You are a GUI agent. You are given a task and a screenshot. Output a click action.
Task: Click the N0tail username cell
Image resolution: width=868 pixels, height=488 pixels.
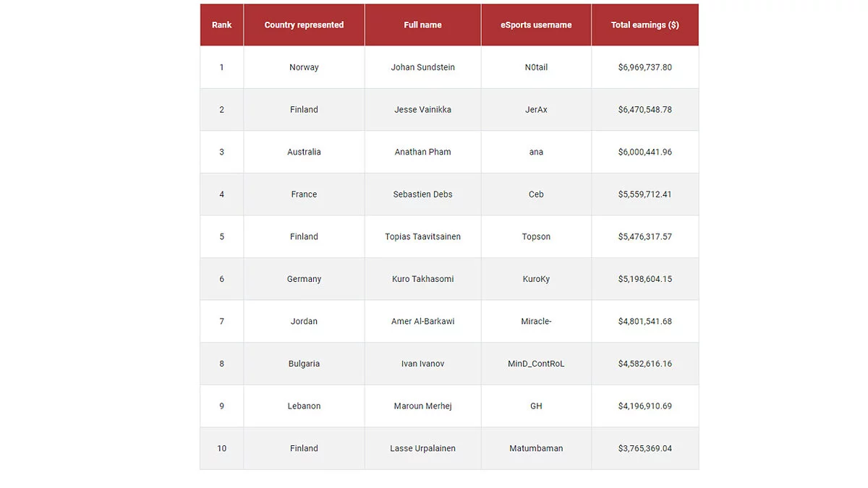(536, 67)
